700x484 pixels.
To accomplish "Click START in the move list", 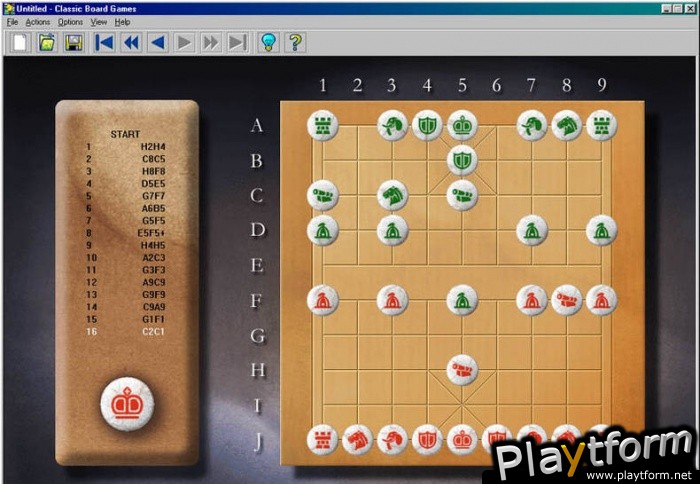I will [x=125, y=134].
